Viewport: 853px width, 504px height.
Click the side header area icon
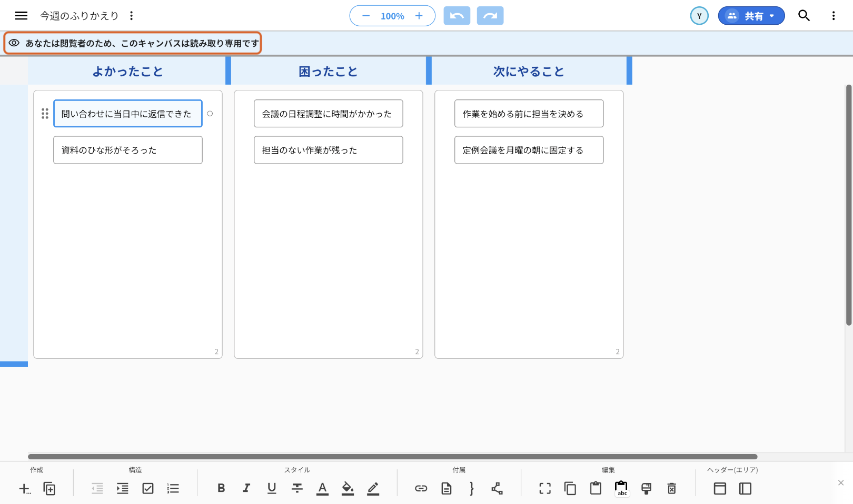(745, 489)
